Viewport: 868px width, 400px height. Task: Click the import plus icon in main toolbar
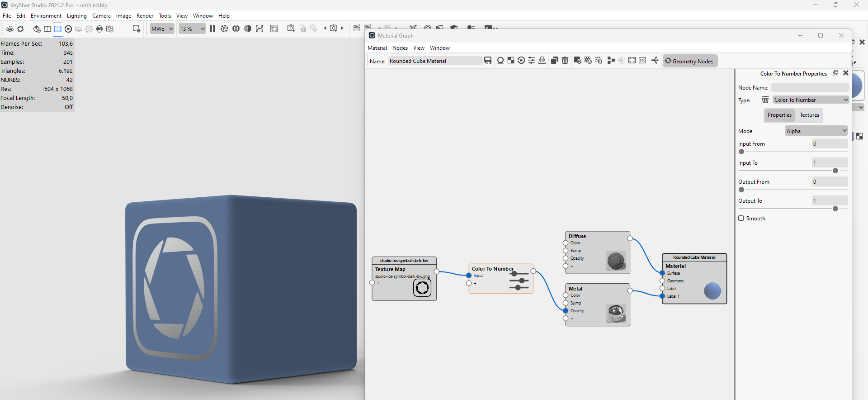(37, 29)
